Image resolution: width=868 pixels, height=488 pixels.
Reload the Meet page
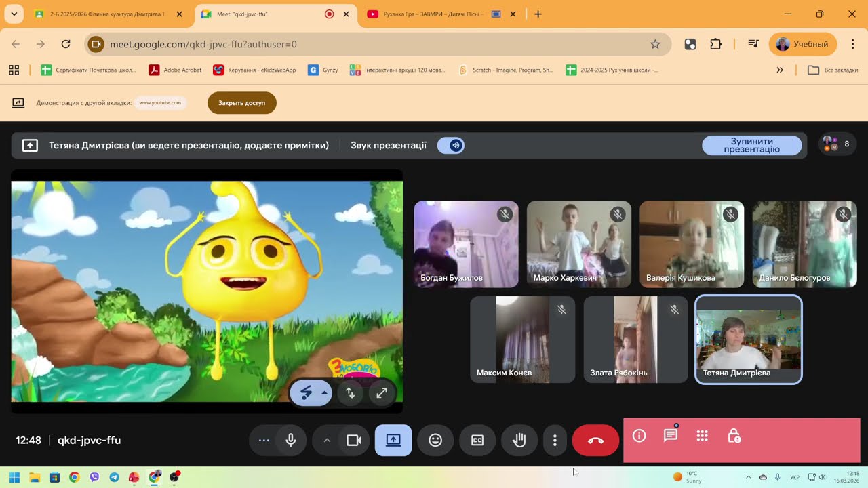point(66,44)
